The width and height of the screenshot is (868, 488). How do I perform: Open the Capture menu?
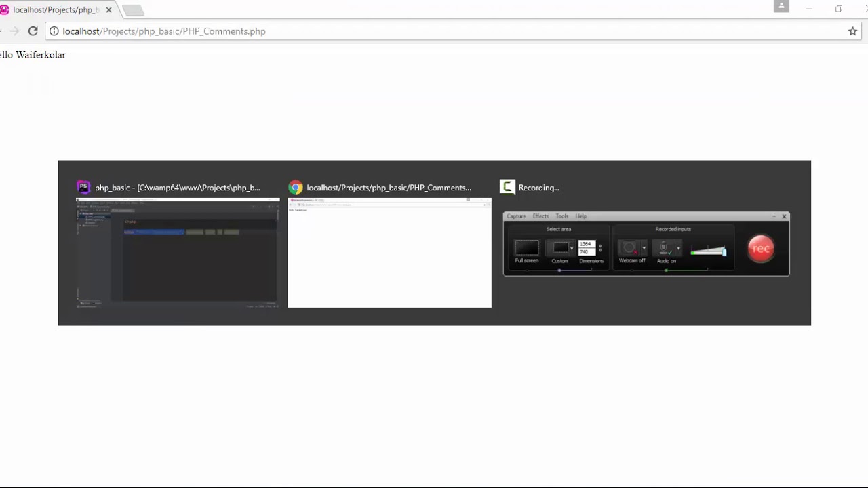tap(516, 216)
